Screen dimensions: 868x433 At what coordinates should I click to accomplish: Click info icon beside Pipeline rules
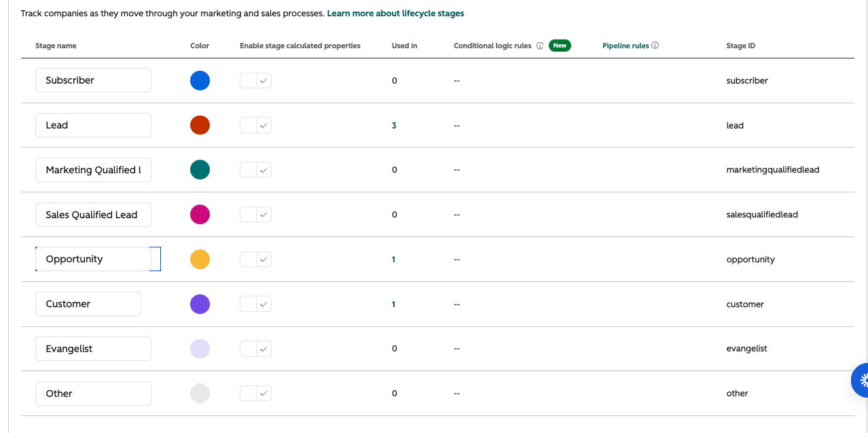click(x=655, y=46)
